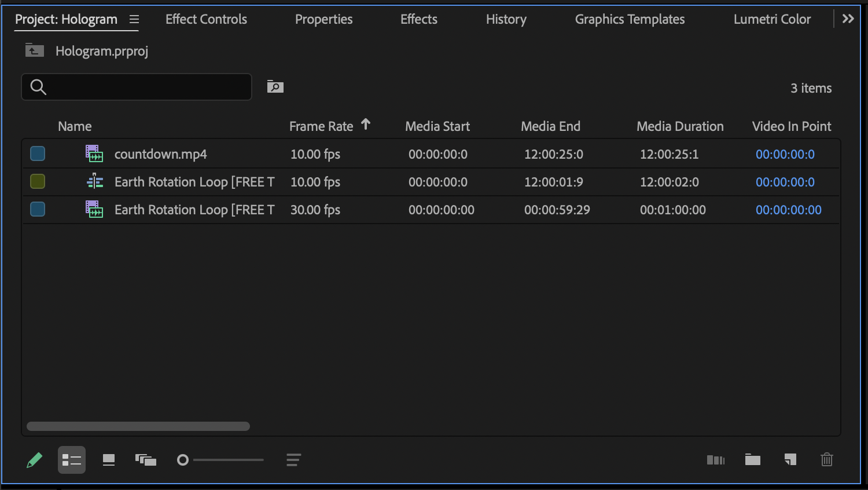Screen dimensions: 868x490
Task: Toggle project writable green pencil icon
Action: [34, 460]
